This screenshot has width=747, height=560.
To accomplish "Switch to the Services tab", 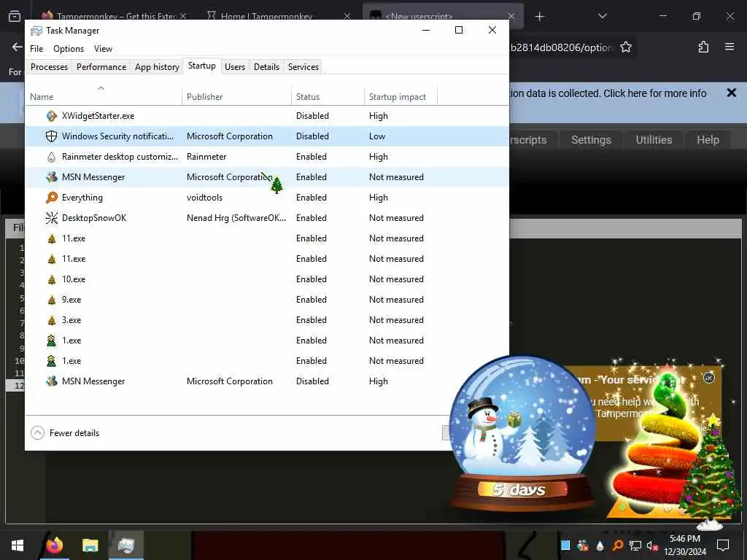I will (x=303, y=66).
